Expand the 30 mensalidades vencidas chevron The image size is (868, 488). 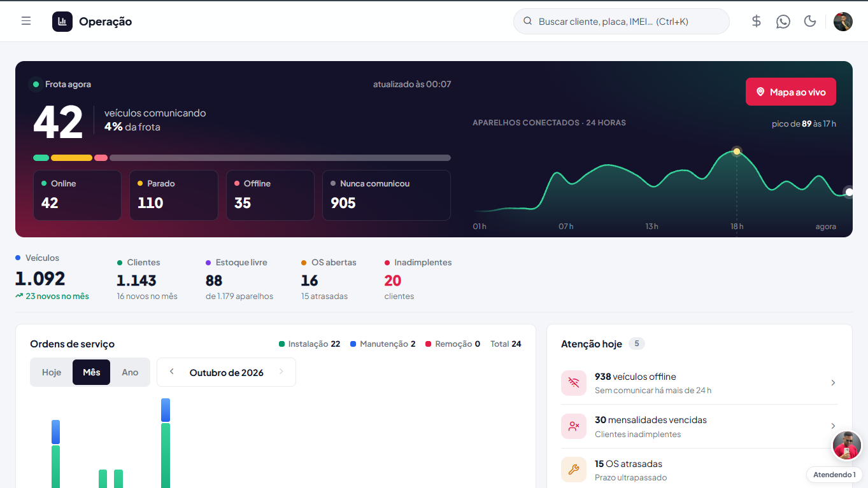833,426
